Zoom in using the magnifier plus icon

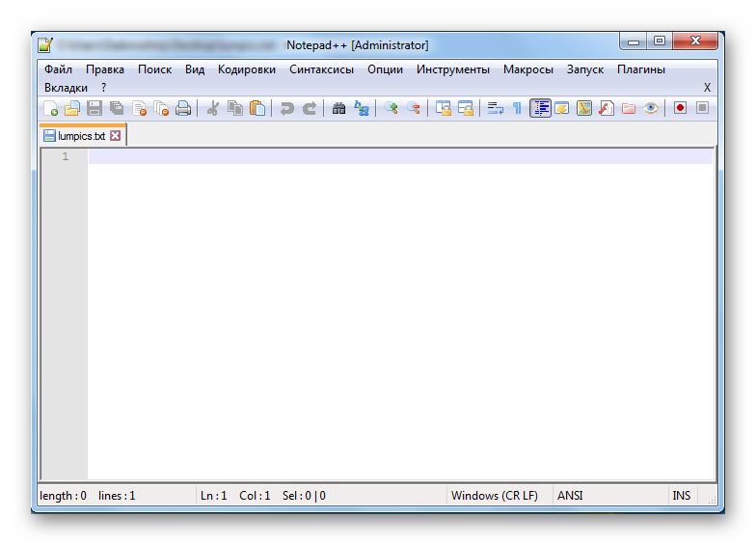pyautogui.click(x=391, y=108)
